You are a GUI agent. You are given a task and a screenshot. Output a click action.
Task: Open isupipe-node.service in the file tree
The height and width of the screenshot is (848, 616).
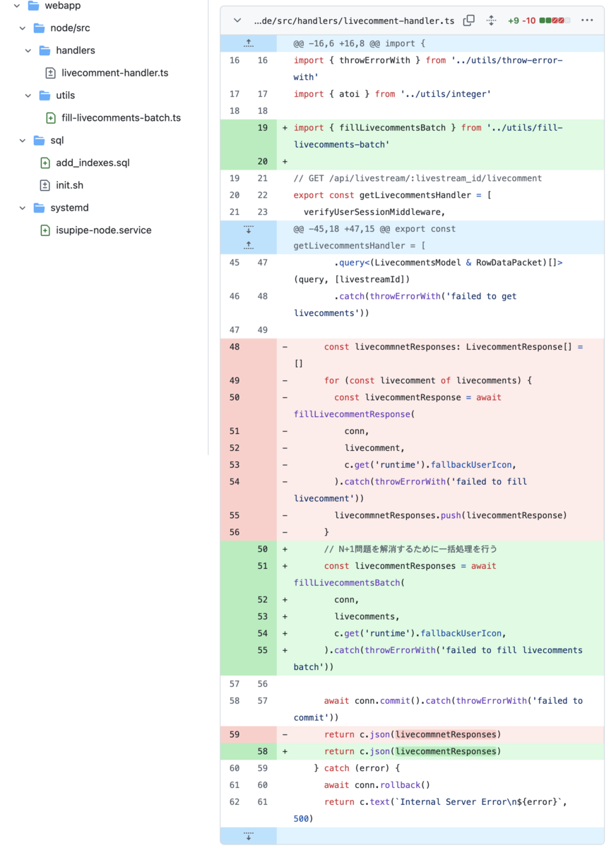click(x=104, y=230)
